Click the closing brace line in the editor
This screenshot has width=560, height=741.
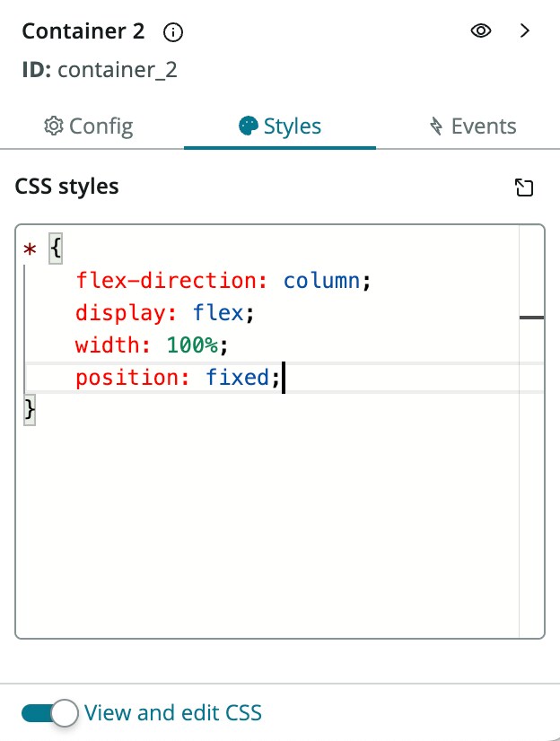point(30,410)
